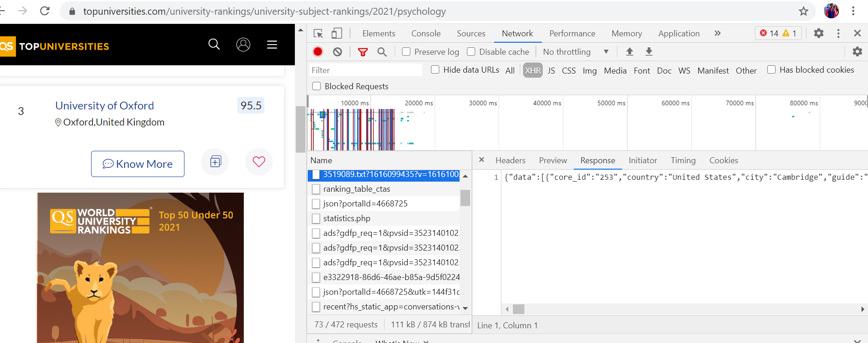Show more DevTools tabs with the chevron
Viewport: 868px width, 343px height.
click(718, 33)
